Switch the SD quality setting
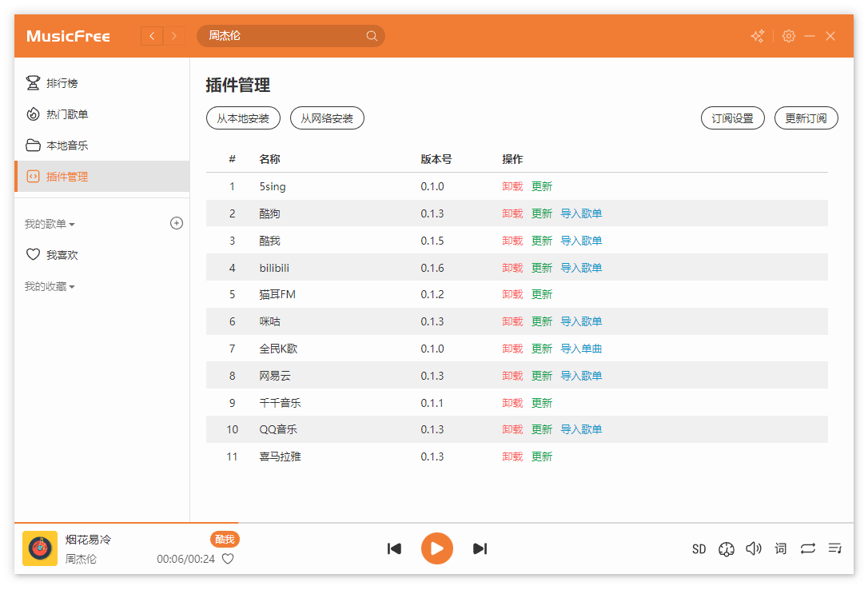 point(699,548)
